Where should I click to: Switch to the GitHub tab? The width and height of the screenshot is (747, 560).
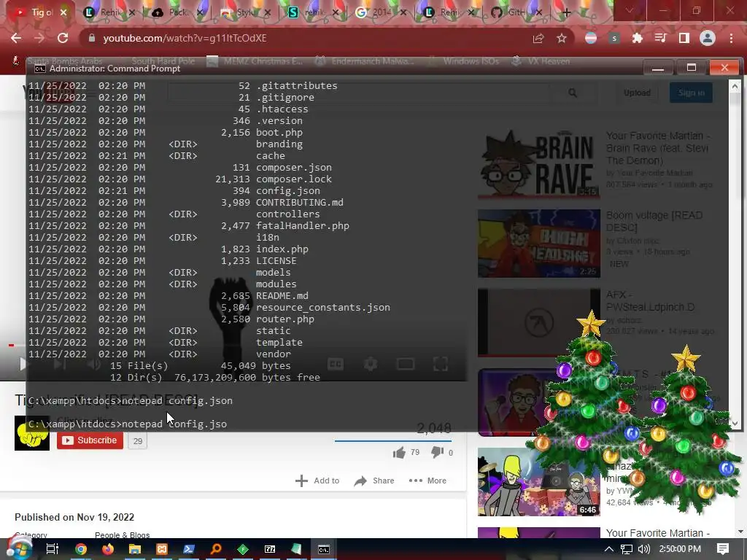(x=516, y=12)
